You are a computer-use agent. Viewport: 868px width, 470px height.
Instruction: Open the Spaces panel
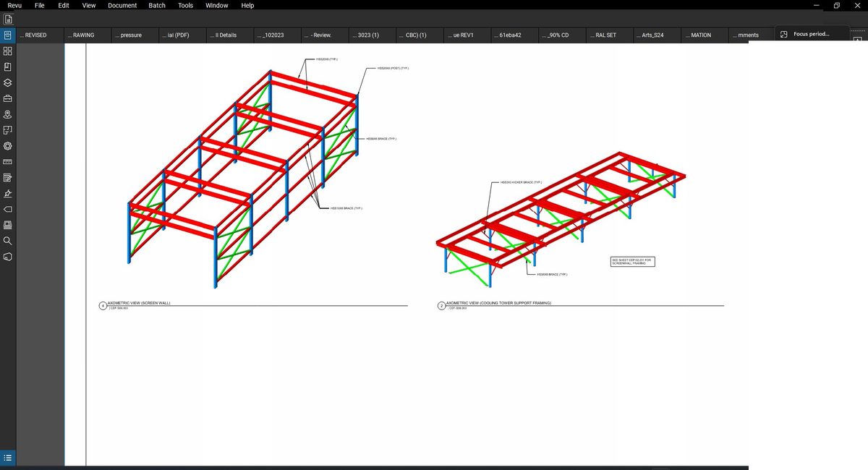pos(8,129)
